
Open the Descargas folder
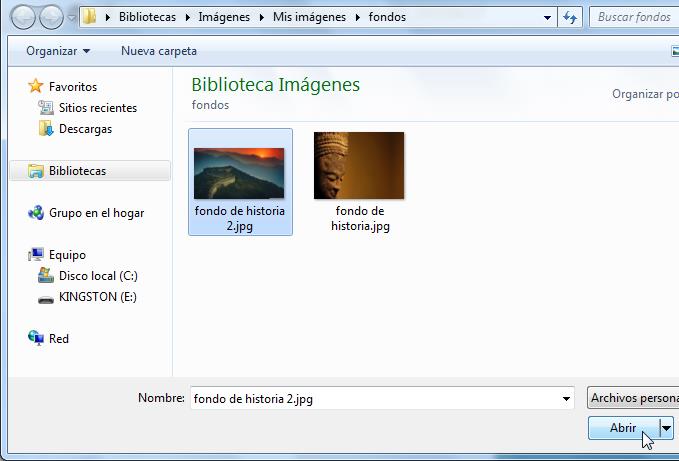tap(85, 129)
